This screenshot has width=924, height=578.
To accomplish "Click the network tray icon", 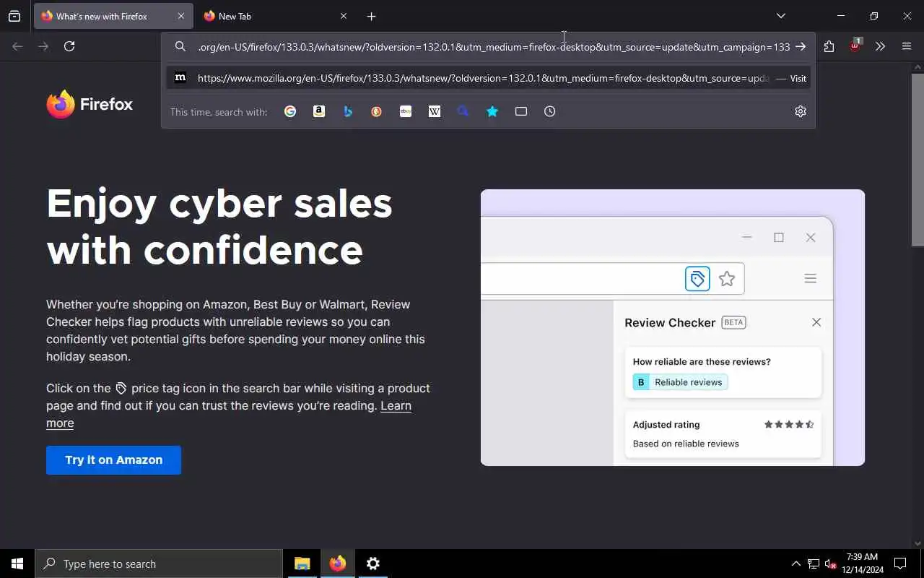I will [814, 564].
